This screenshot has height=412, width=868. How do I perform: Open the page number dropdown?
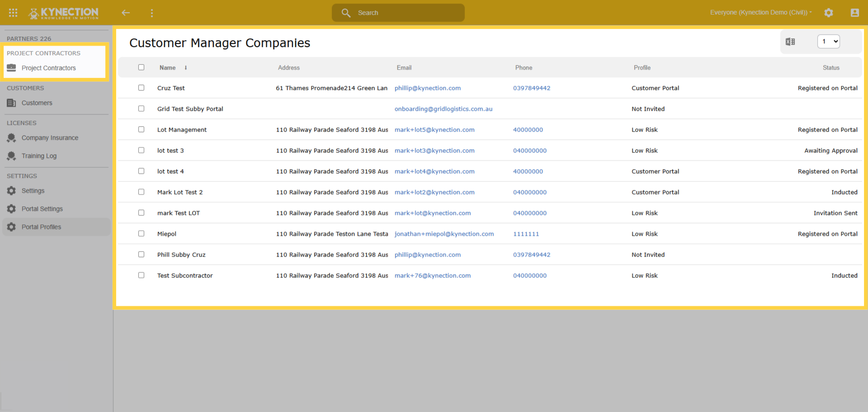point(828,41)
